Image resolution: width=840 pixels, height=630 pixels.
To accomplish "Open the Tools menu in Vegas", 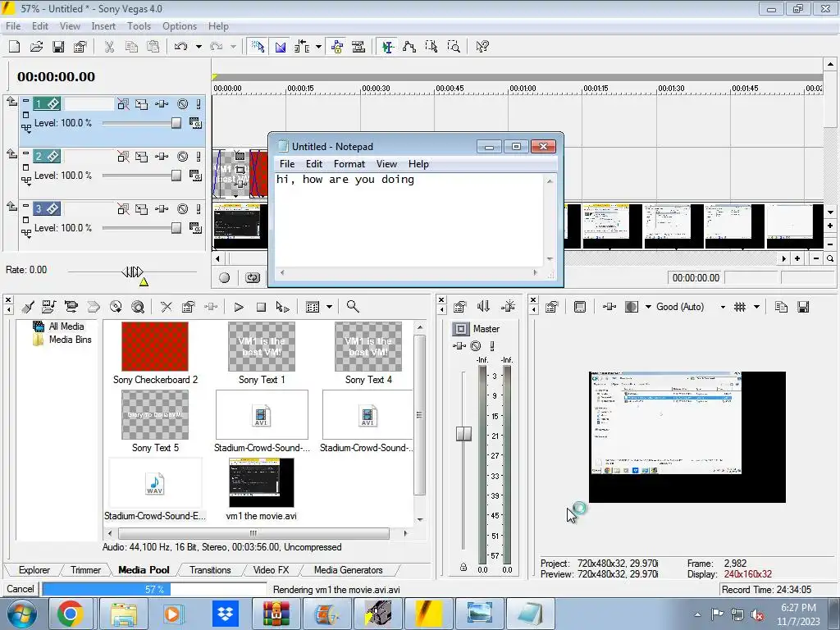I will coord(139,26).
